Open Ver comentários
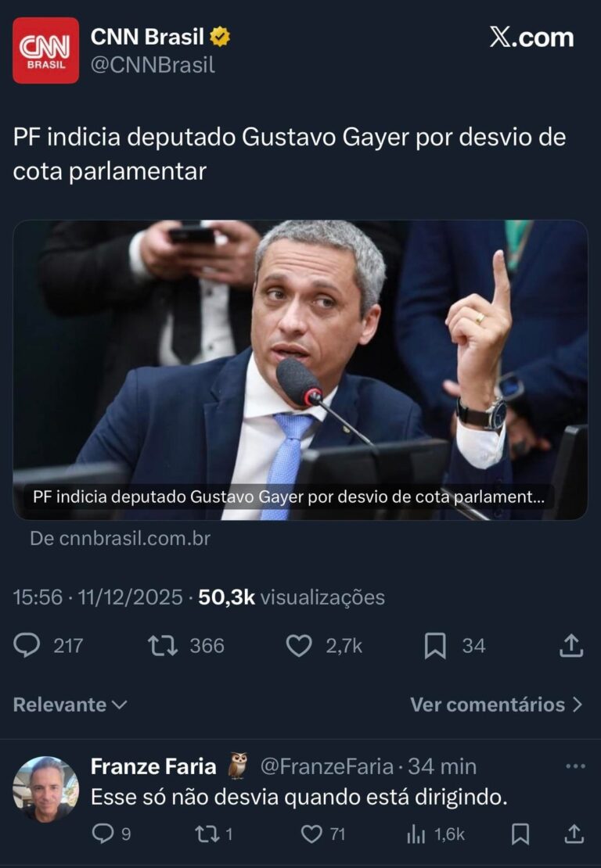Viewport: 601px width, 868px height. [496, 704]
